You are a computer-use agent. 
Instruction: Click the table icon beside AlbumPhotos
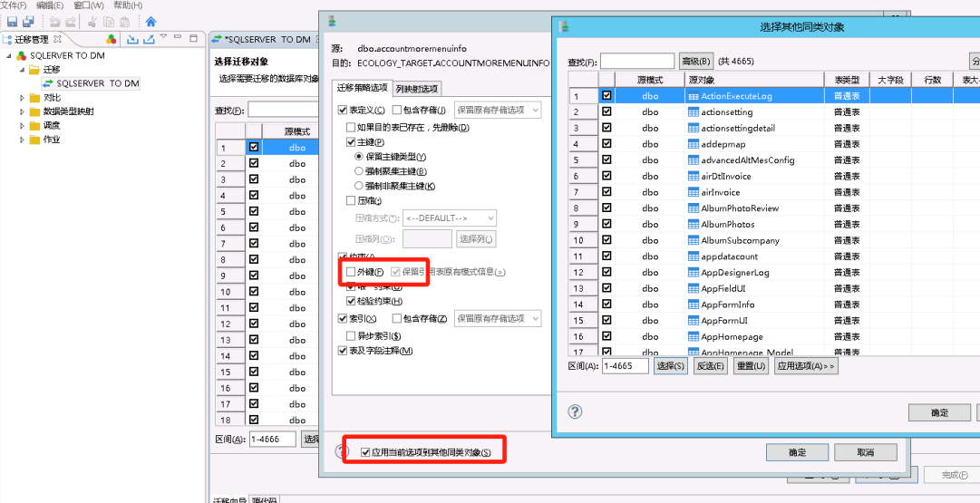(693, 225)
